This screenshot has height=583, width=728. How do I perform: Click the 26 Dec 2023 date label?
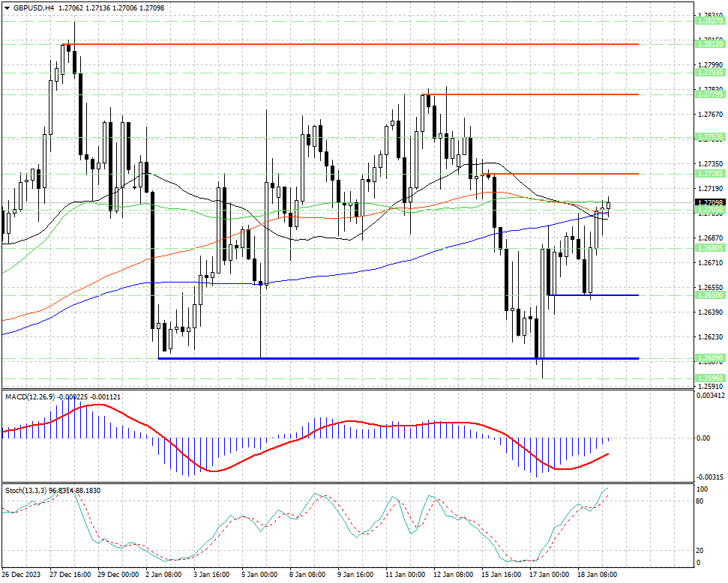click(x=21, y=575)
